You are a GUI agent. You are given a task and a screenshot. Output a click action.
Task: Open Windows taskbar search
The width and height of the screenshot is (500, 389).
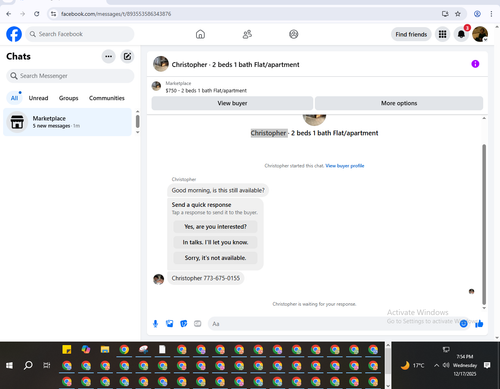pyautogui.click(x=28, y=365)
